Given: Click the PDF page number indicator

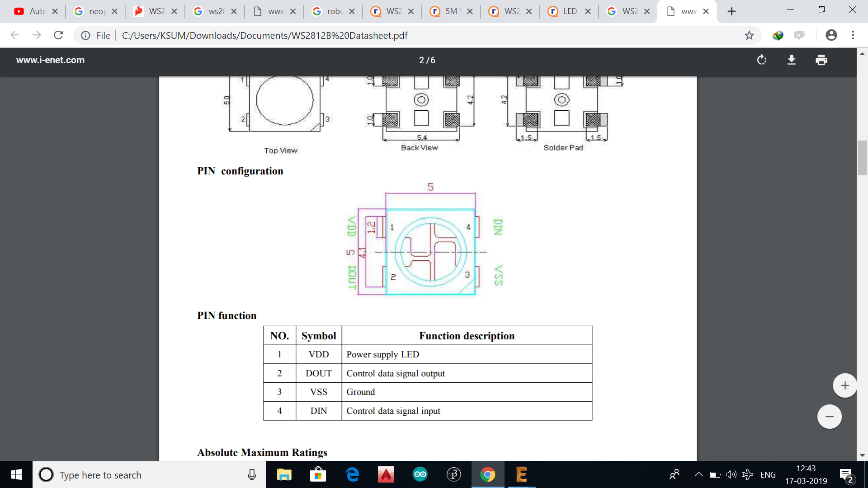Looking at the screenshot, I should point(427,60).
